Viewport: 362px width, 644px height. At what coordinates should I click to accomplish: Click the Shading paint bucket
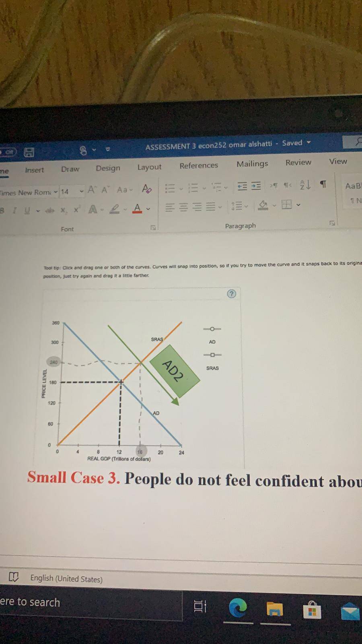tap(263, 205)
